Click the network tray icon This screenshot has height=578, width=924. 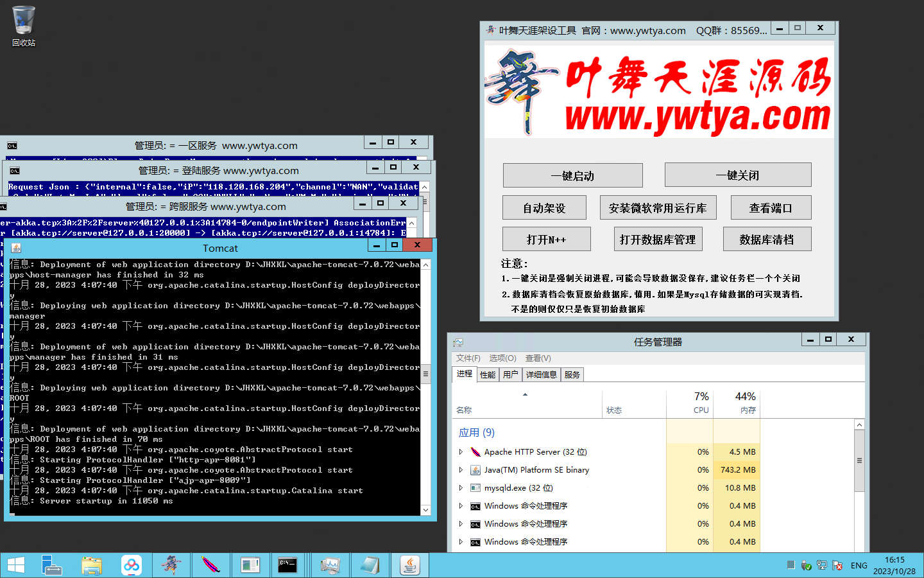[x=821, y=565]
